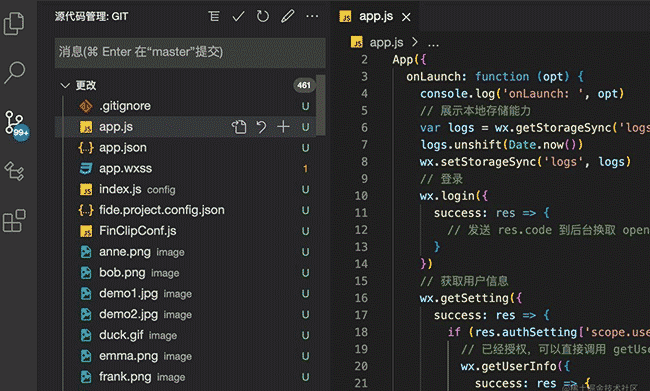Screen dimensions: 650x391
Task: Click the pencil icon in Source Control header
Action: (x=287, y=17)
